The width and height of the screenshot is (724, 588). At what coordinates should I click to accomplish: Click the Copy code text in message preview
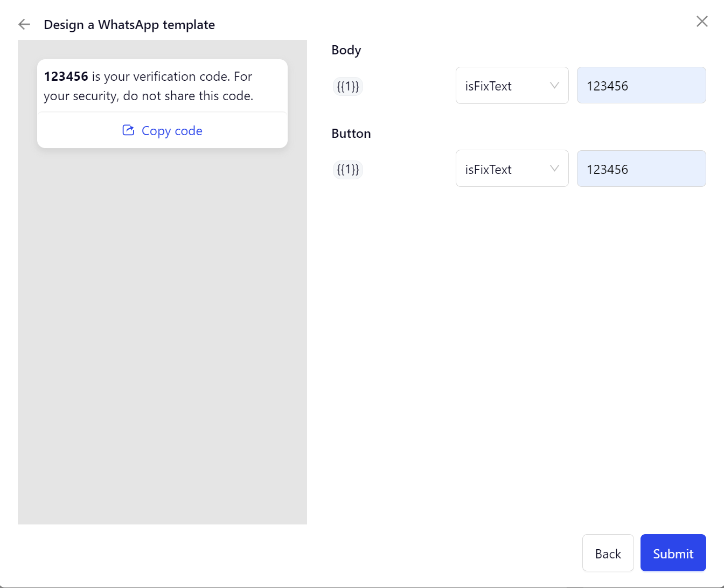click(x=172, y=131)
